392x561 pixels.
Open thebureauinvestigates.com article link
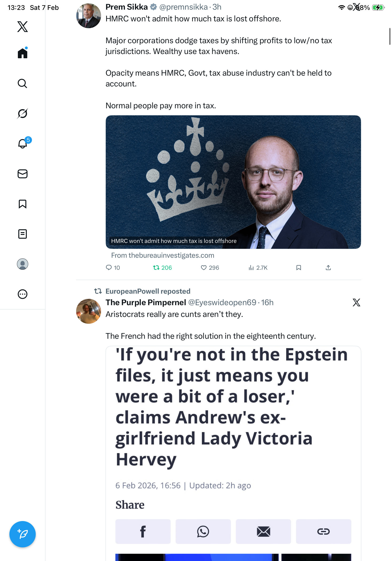[163, 255]
